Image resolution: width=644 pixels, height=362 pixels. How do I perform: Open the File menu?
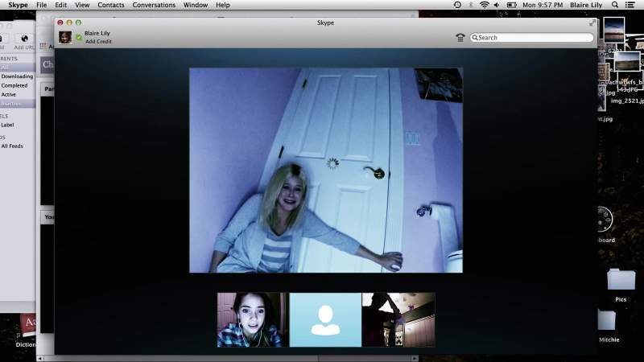(x=42, y=5)
